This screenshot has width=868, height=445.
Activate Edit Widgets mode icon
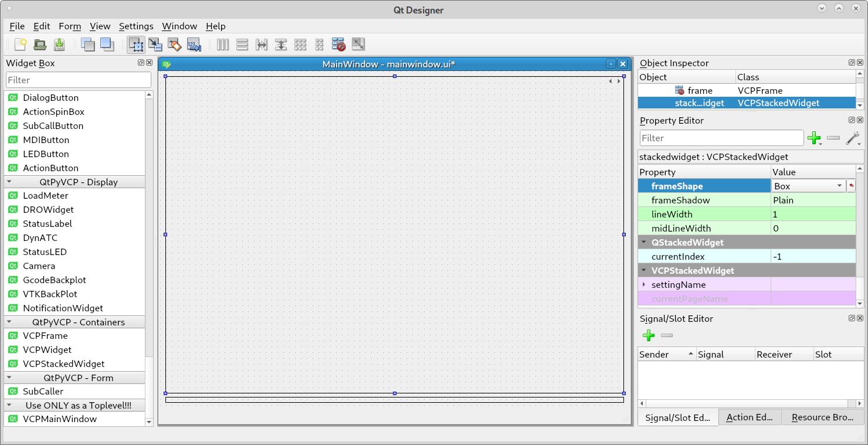pos(136,44)
